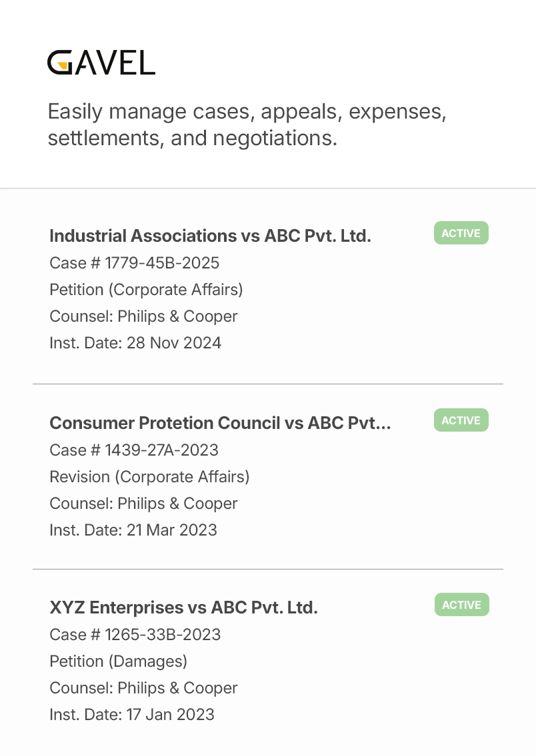
Task: Click Inst. Date 28 Nov 2024
Action: tap(135, 343)
